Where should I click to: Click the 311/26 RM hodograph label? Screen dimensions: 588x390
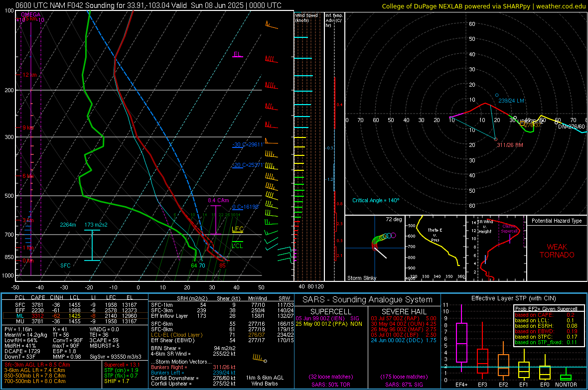pyautogui.click(x=510, y=145)
